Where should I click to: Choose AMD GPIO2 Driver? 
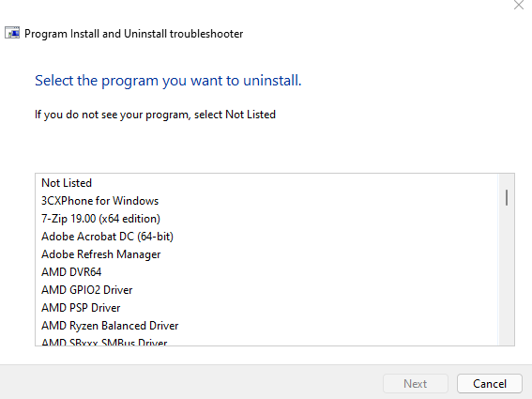(x=266, y=290)
